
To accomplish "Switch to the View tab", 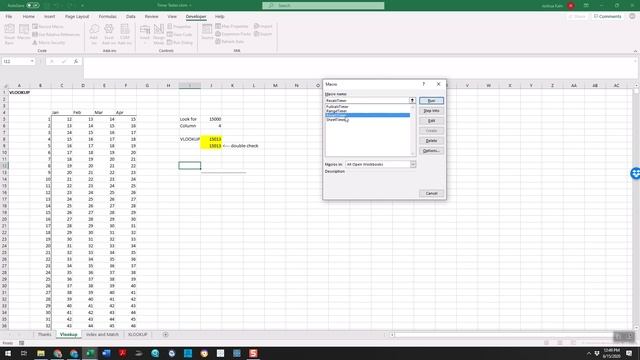I will click(x=172, y=17).
